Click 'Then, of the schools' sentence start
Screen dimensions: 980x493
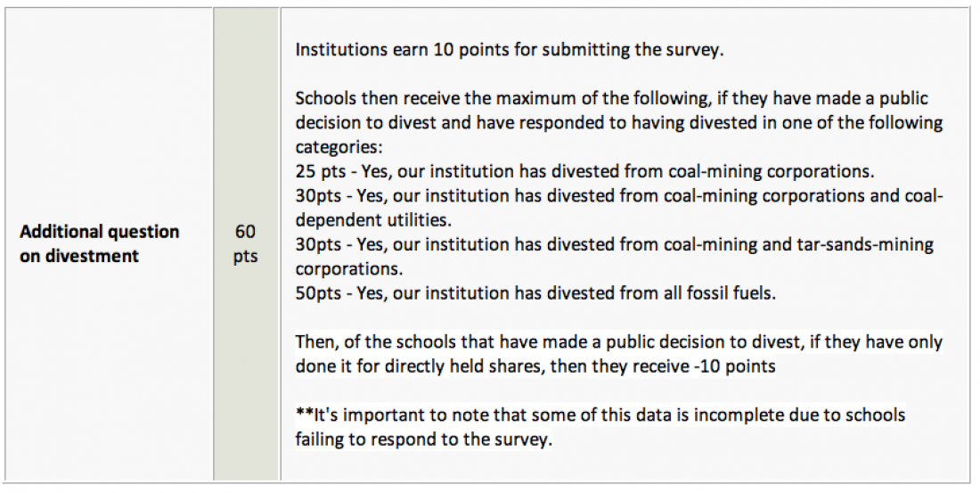(x=373, y=341)
